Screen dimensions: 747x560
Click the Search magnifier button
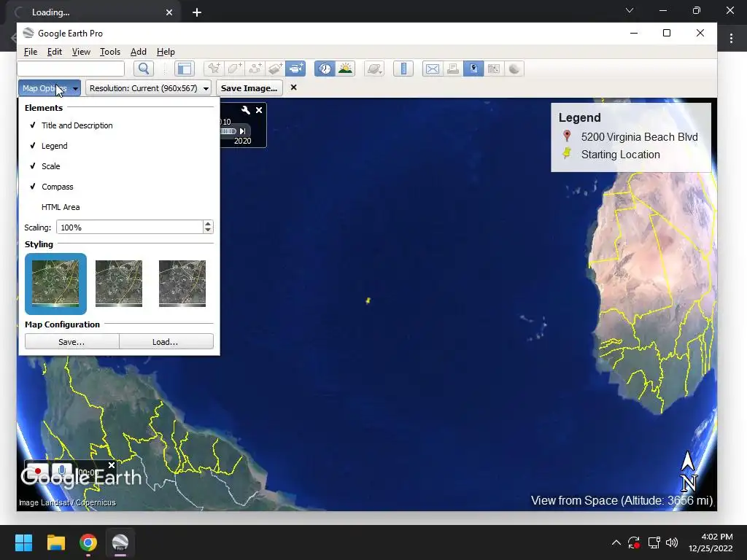point(144,69)
